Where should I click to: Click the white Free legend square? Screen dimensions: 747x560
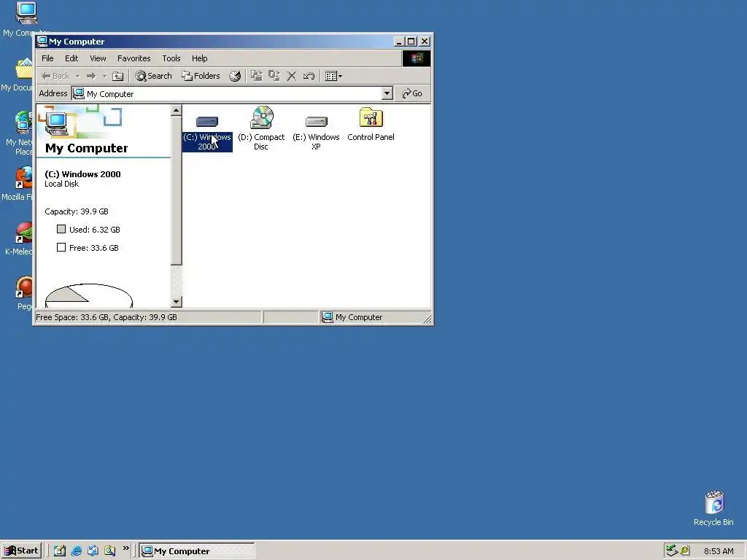[x=61, y=247]
